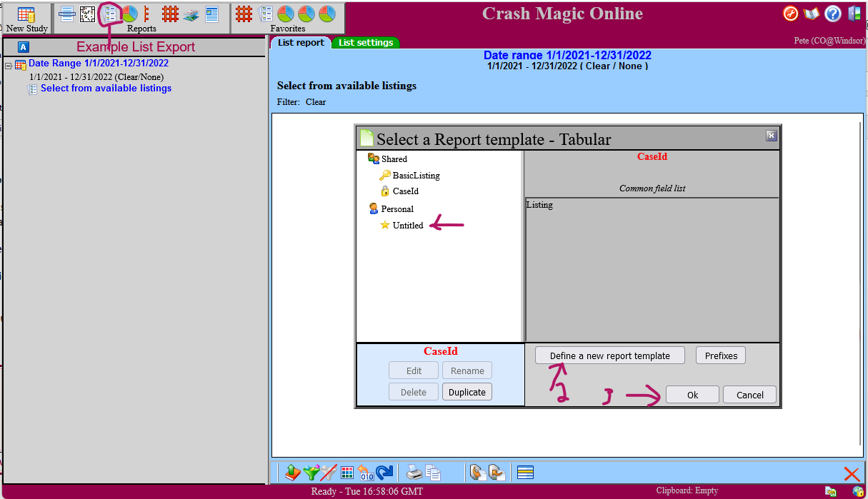Open the pie chart report in Reports

(129, 14)
